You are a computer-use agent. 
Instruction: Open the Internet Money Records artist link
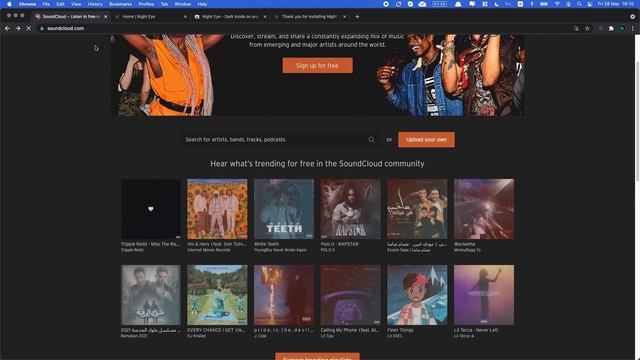[x=209, y=250]
